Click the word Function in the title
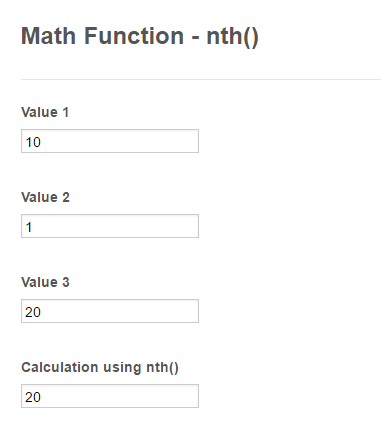This screenshot has width=381, height=447. pos(134,36)
